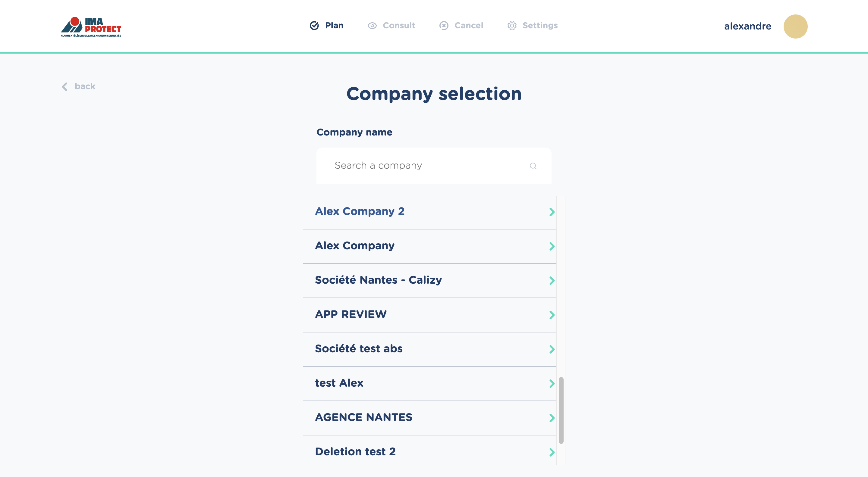Viewport: 868px width, 477px height.
Task: Navigate to the Plan section
Action: pyautogui.click(x=334, y=25)
